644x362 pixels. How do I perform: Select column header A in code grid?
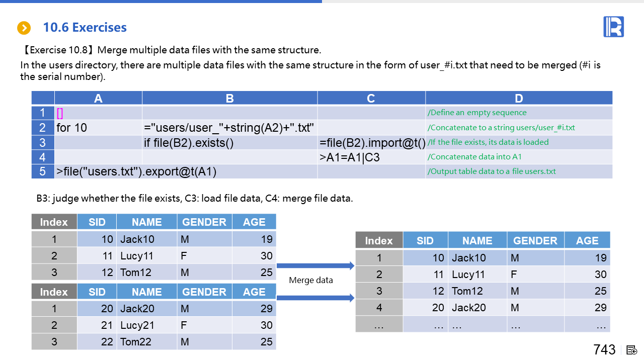(x=98, y=99)
